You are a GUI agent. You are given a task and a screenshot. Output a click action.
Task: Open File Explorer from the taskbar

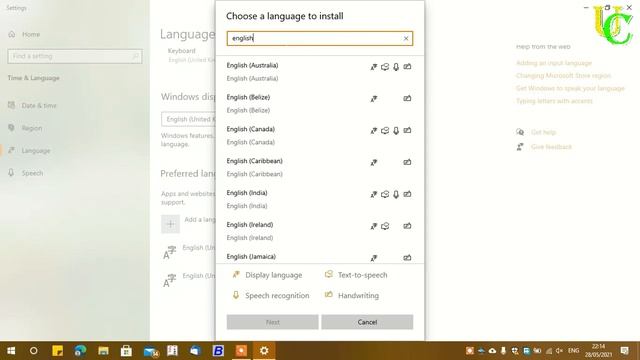coord(103,351)
